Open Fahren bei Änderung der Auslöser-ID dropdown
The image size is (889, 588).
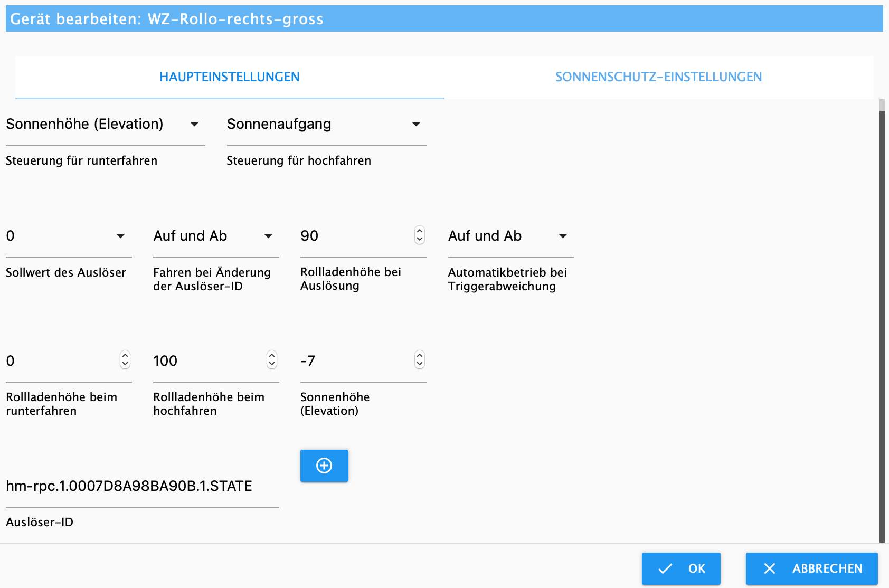coord(216,236)
